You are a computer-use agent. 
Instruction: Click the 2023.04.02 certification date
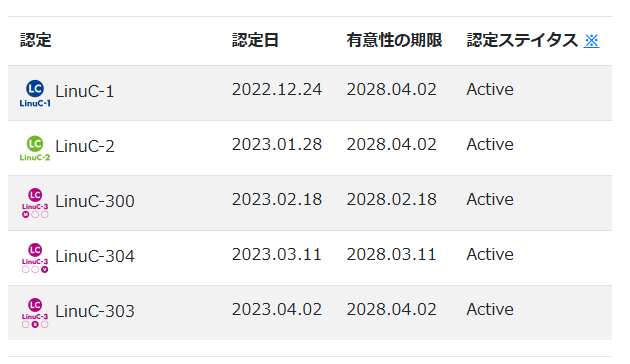click(x=277, y=309)
